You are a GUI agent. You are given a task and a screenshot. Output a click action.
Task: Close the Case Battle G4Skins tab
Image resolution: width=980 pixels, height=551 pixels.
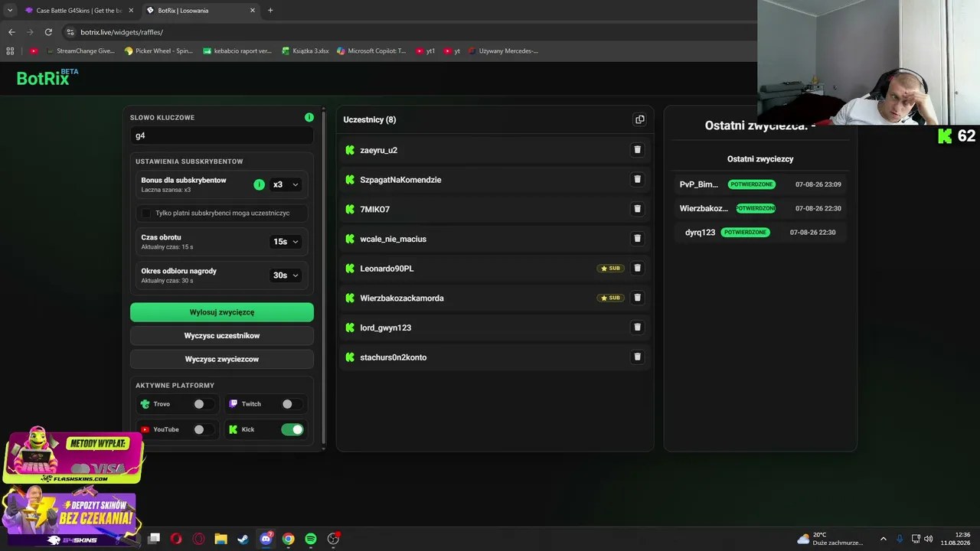tap(131, 11)
